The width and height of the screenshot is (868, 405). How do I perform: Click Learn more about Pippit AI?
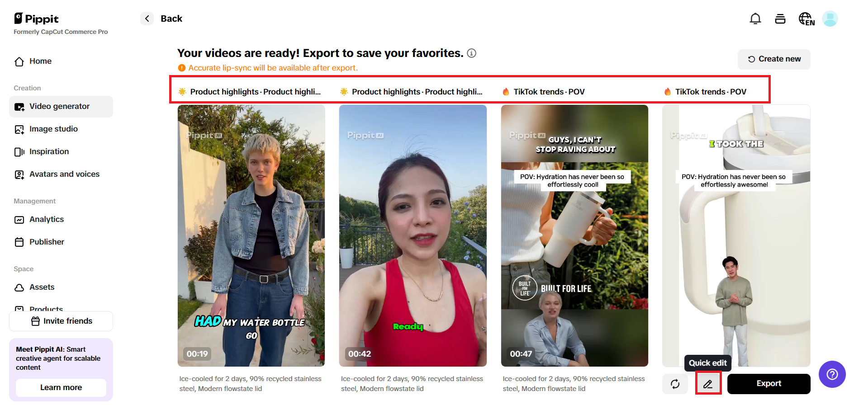61,388
